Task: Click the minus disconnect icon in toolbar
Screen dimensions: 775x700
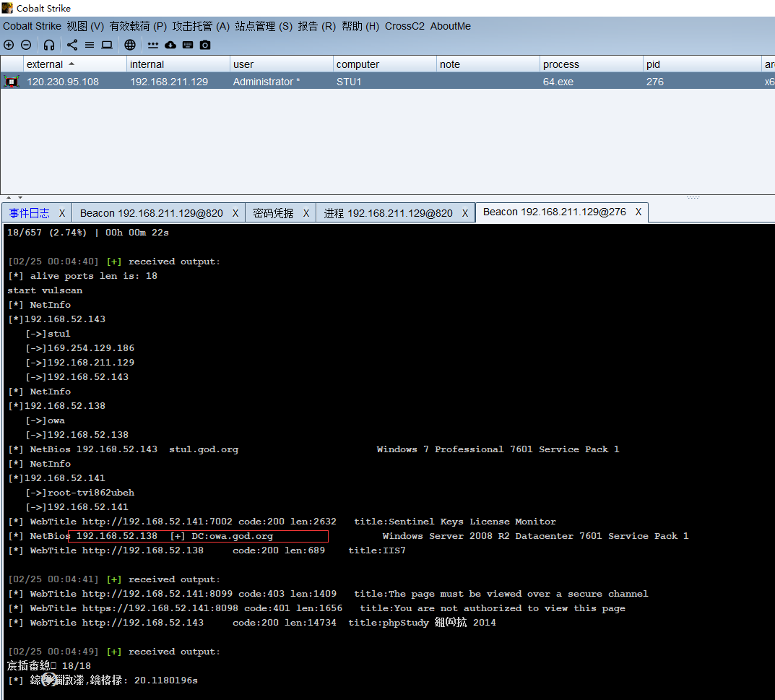Action: tap(26, 45)
